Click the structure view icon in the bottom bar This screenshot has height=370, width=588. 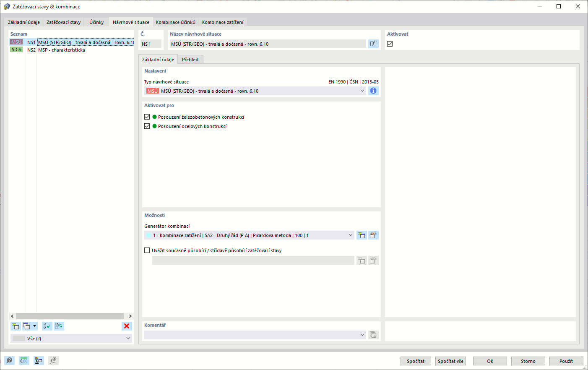coord(39,360)
